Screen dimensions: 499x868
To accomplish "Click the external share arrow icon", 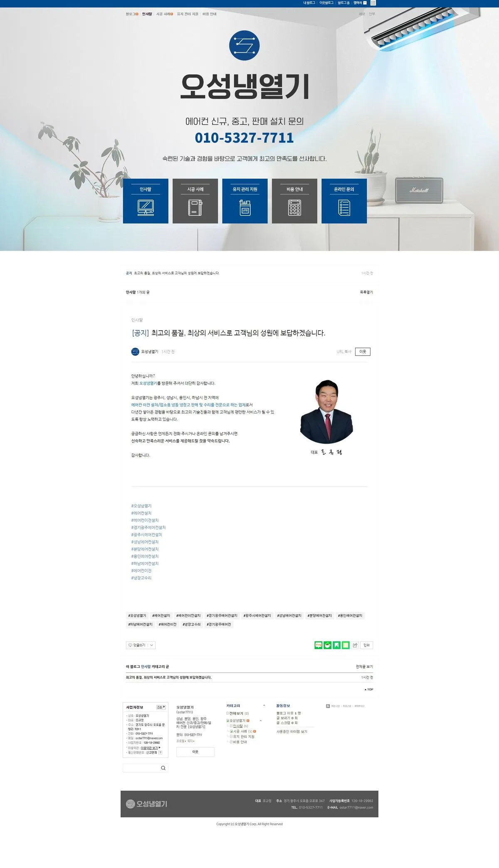I will click(x=355, y=645).
